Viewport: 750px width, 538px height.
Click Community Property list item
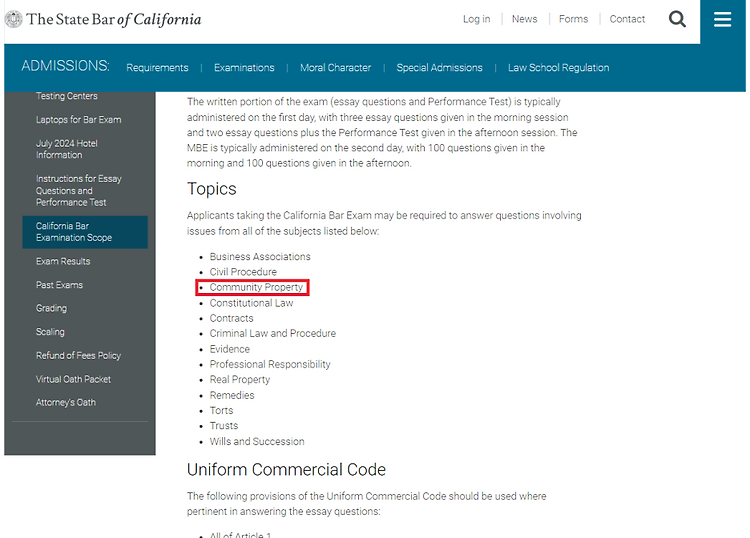click(x=256, y=287)
